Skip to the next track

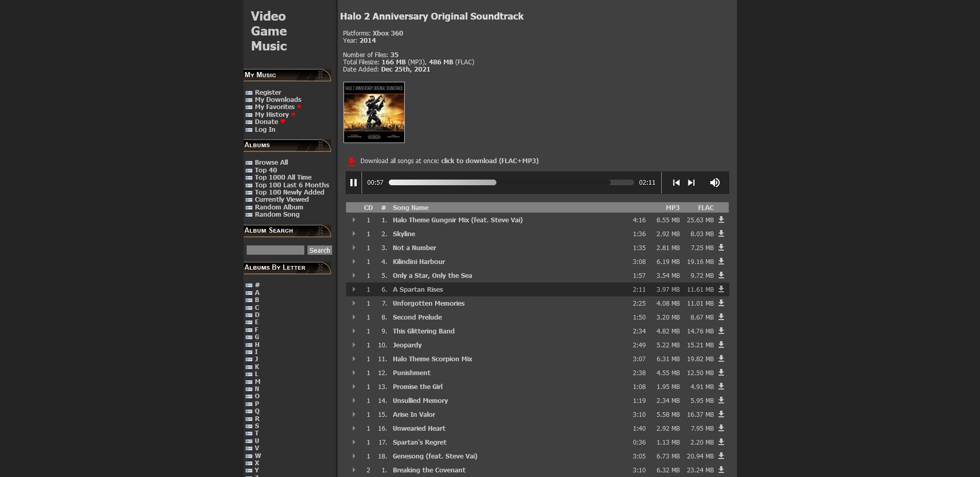(x=691, y=183)
